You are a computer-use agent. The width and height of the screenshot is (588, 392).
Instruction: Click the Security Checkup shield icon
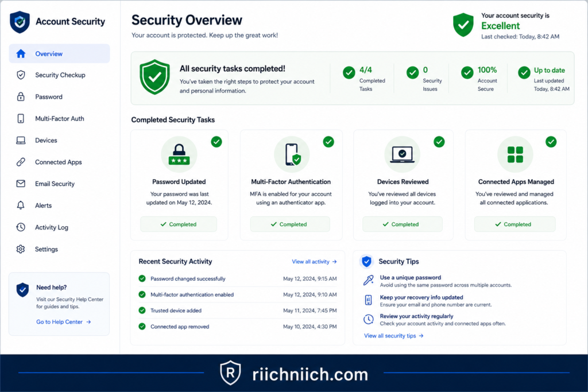[x=21, y=75]
